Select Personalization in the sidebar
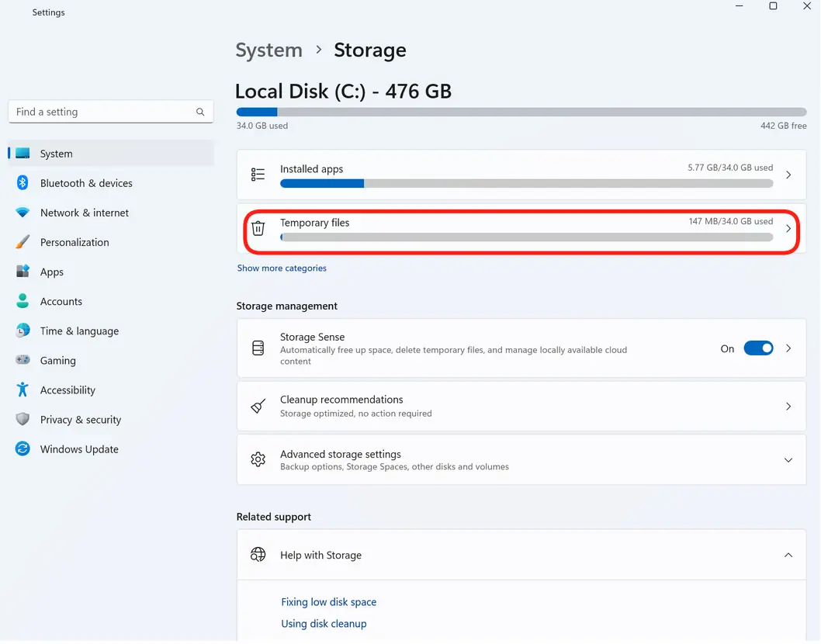 (x=111, y=242)
